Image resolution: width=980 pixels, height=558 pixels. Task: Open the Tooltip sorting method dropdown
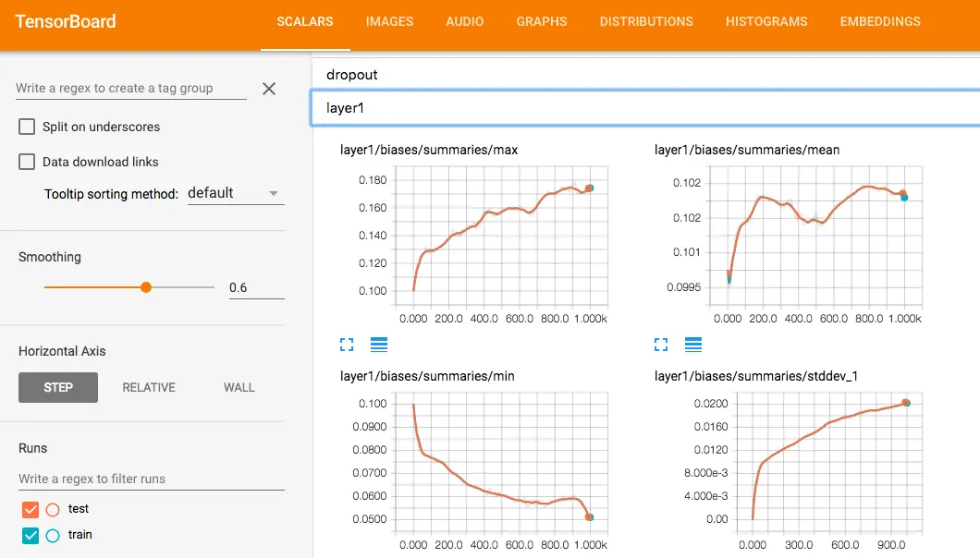236,193
